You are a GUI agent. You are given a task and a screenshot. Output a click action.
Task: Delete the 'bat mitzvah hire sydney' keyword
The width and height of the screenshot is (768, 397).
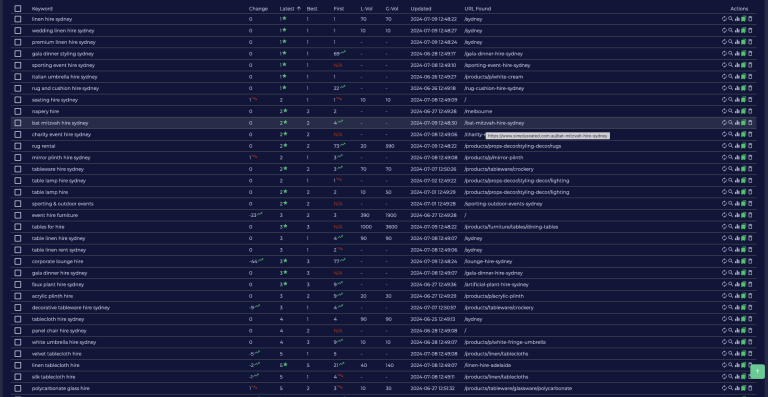click(x=750, y=123)
